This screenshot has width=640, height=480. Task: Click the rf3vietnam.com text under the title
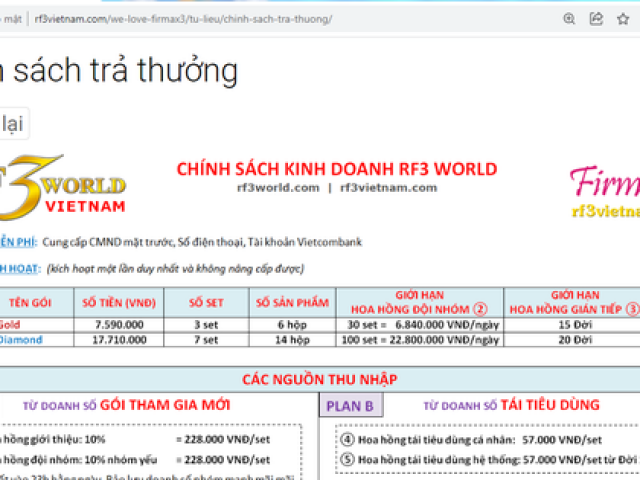coord(389,188)
